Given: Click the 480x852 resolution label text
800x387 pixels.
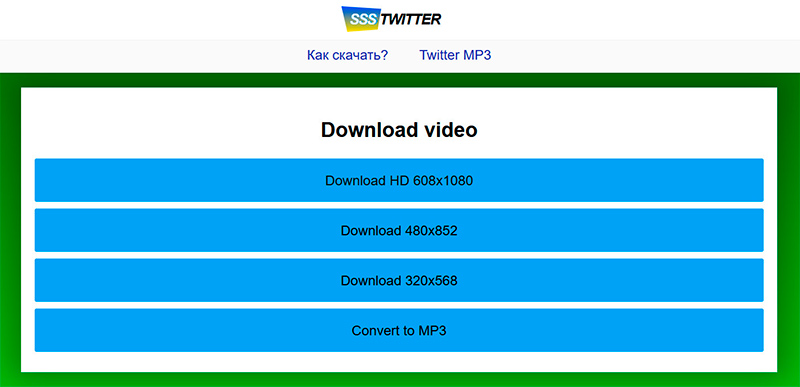Looking at the screenshot, I should point(431,230).
